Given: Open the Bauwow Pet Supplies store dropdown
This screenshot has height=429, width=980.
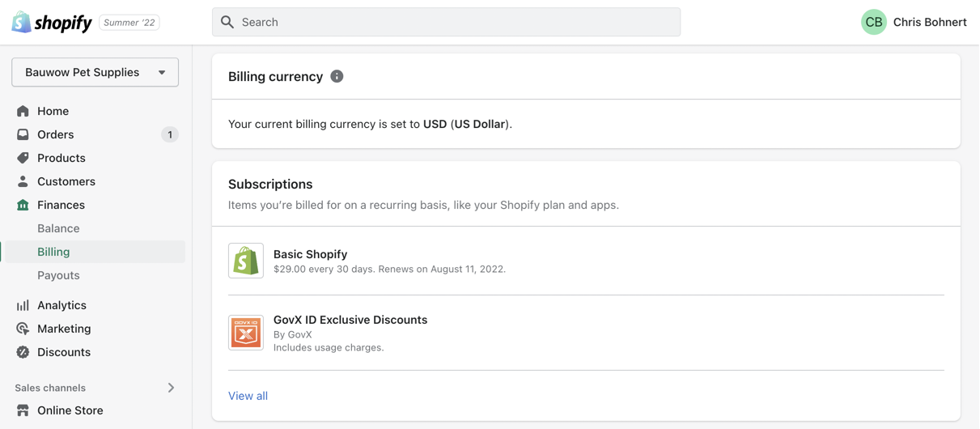Looking at the screenshot, I should (95, 72).
